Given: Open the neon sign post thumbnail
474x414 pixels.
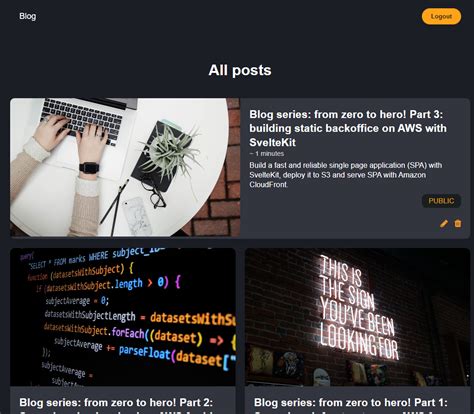Looking at the screenshot, I should click(357, 317).
